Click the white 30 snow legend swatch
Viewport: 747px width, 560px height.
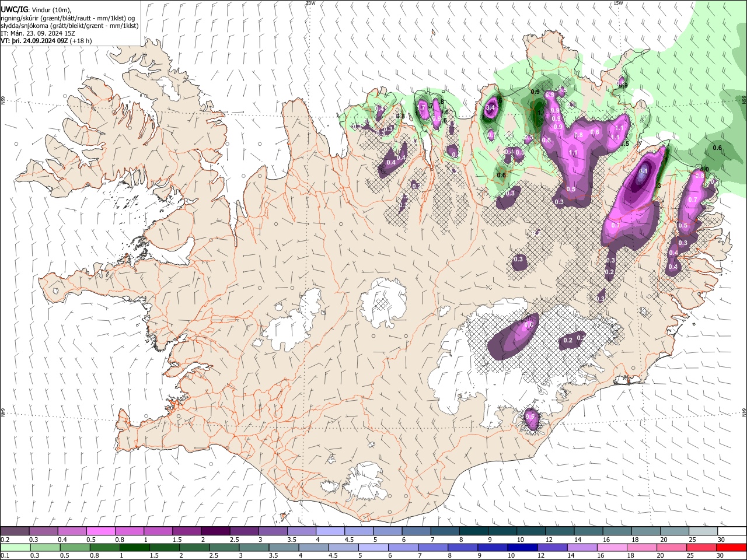732,531
